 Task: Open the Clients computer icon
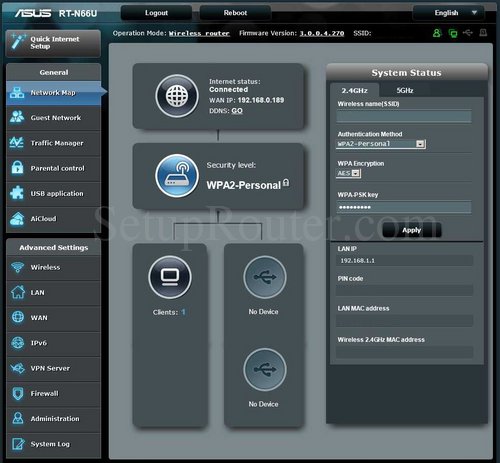(170, 277)
